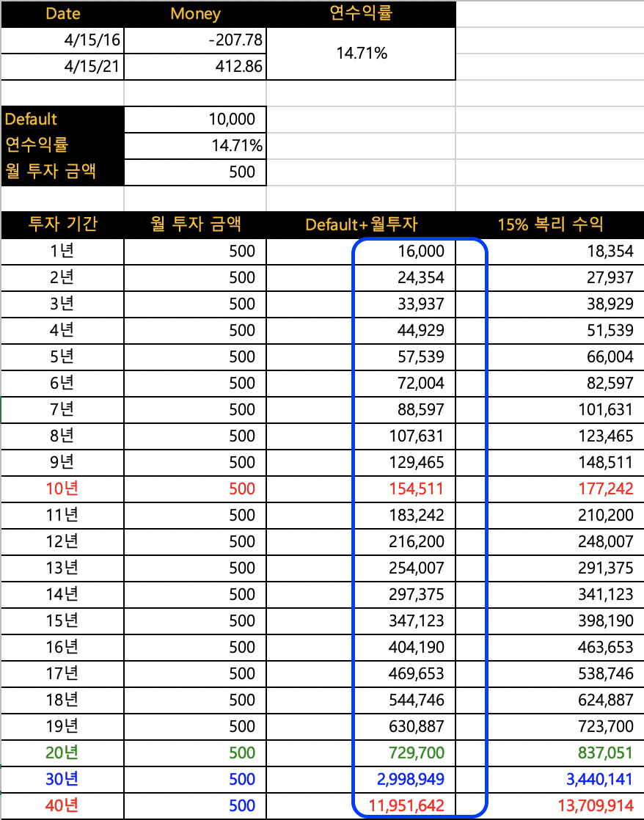Viewport: 644px width, 820px height.
Task: Select the cell 51,539
Action: point(550,331)
